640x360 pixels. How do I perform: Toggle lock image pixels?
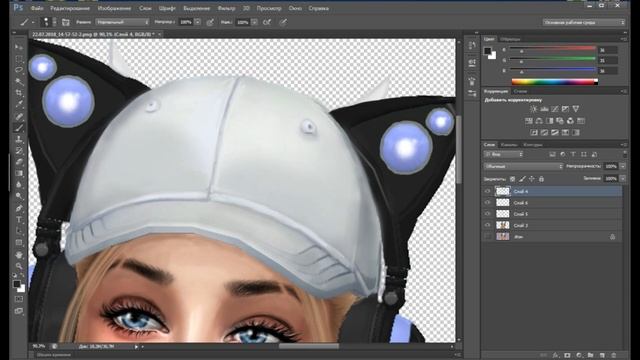(x=522, y=179)
